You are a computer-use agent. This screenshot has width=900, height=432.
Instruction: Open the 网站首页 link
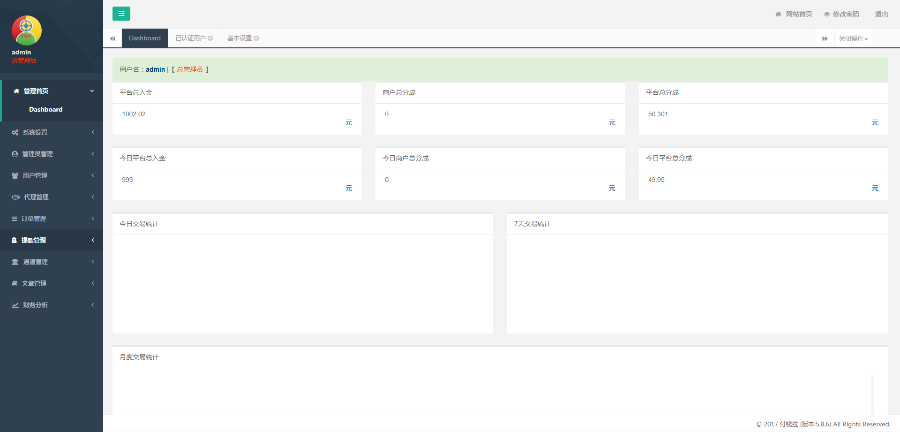[x=797, y=14]
